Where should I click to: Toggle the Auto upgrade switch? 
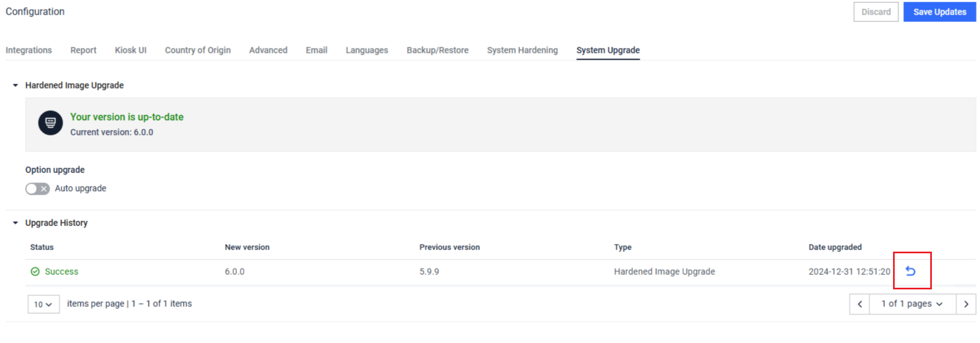[37, 189]
